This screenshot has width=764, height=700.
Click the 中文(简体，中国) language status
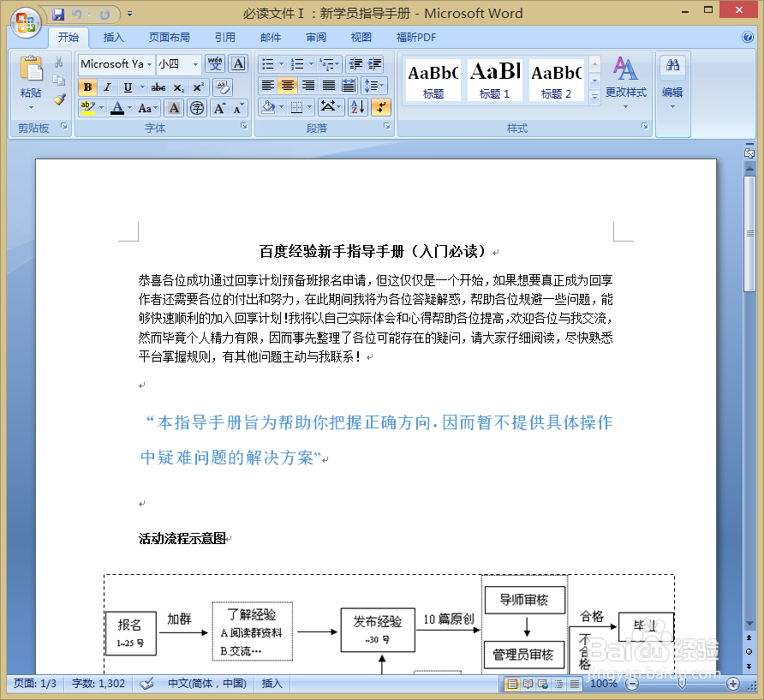coord(207,684)
